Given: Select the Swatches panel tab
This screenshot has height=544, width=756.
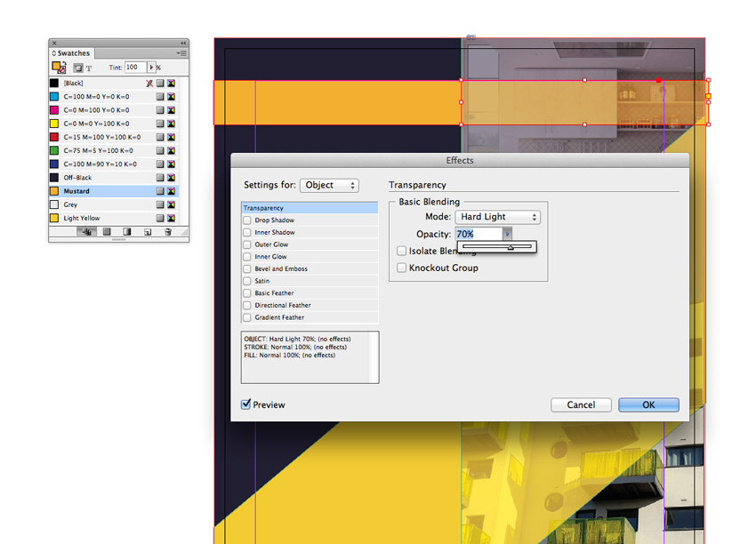Looking at the screenshot, I should coord(73,53).
